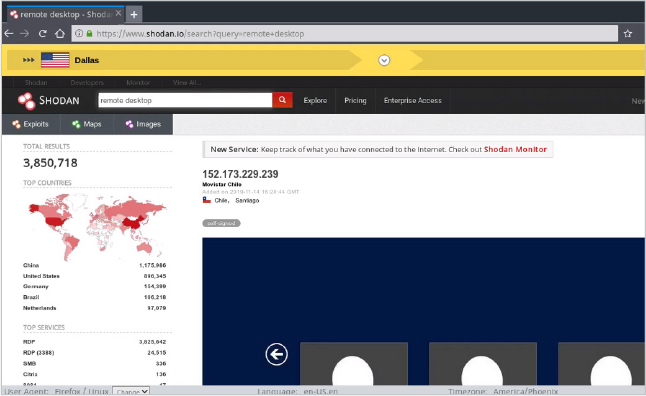The width and height of the screenshot is (646, 396).
Task: Open the User Agent Change dropdown
Action: tap(131, 391)
